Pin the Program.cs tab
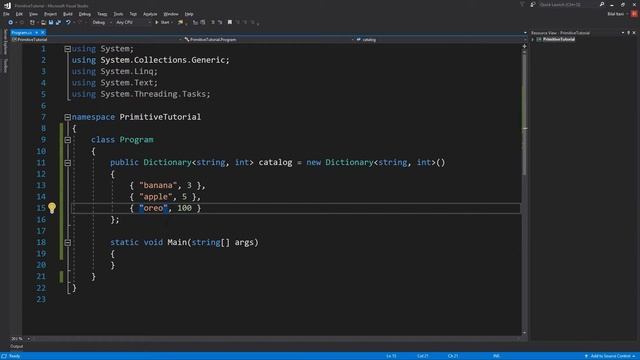This screenshot has width=640, height=360. pyautogui.click(x=36, y=33)
